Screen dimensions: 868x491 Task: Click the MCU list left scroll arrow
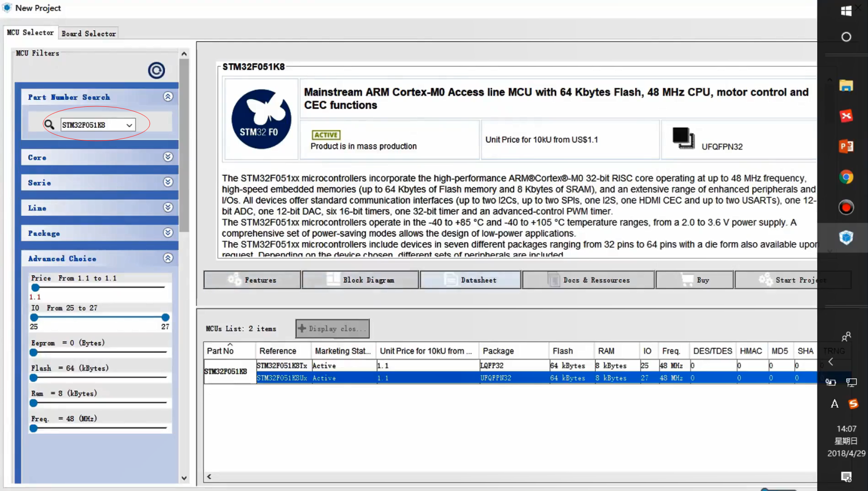coord(209,476)
